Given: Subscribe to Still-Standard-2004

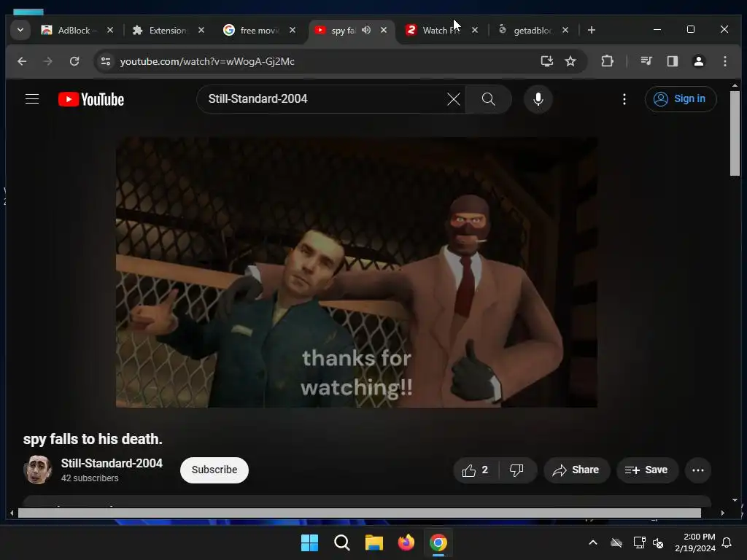Looking at the screenshot, I should tap(214, 470).
